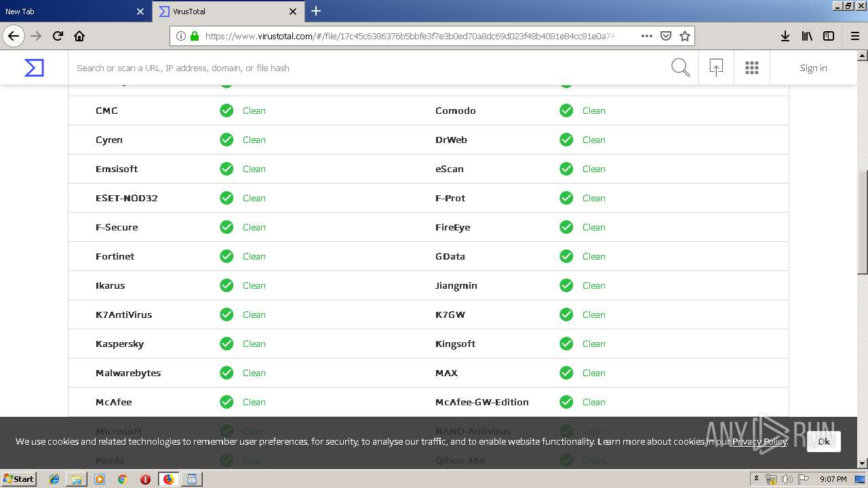The image size is (868, 488).
Task: Click the page vertical scrollbar thumb
Action: click(x=863, y=222)
